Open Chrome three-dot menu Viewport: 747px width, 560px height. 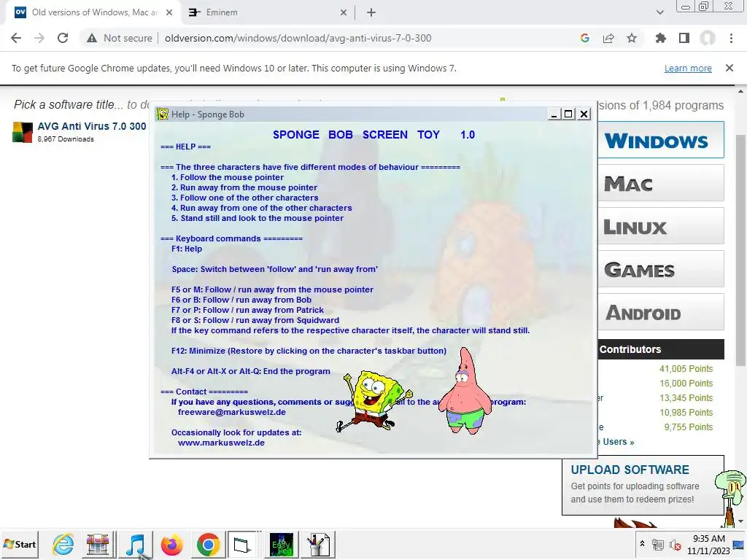pos(731,38)
